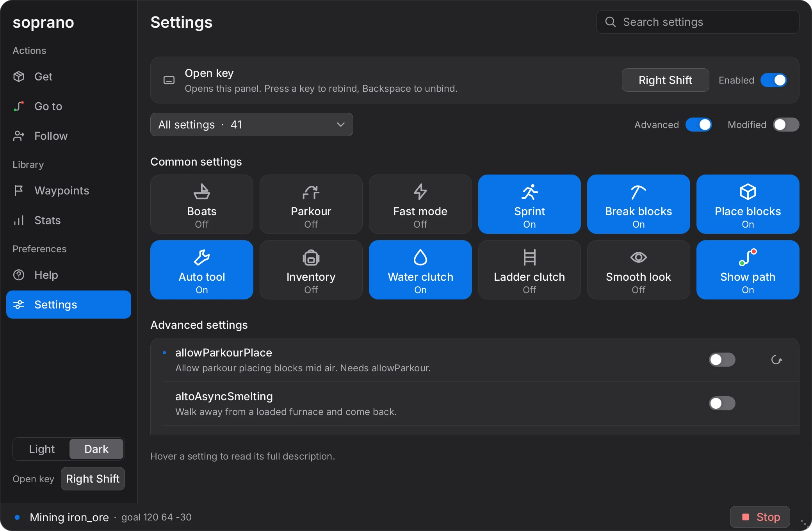This screenshot has width=812, height=531.
Task: Click the 'goal 120 64 -30' status text
Action: 157,517
